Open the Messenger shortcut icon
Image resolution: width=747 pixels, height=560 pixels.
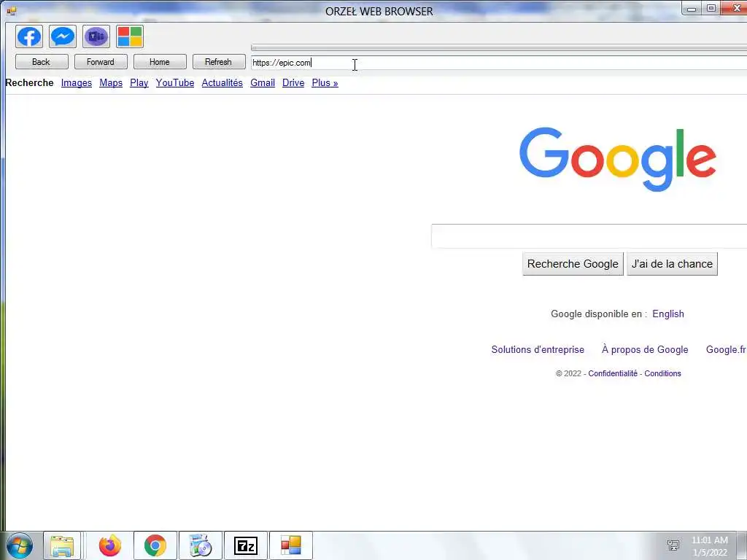click(x=63, y=36)
